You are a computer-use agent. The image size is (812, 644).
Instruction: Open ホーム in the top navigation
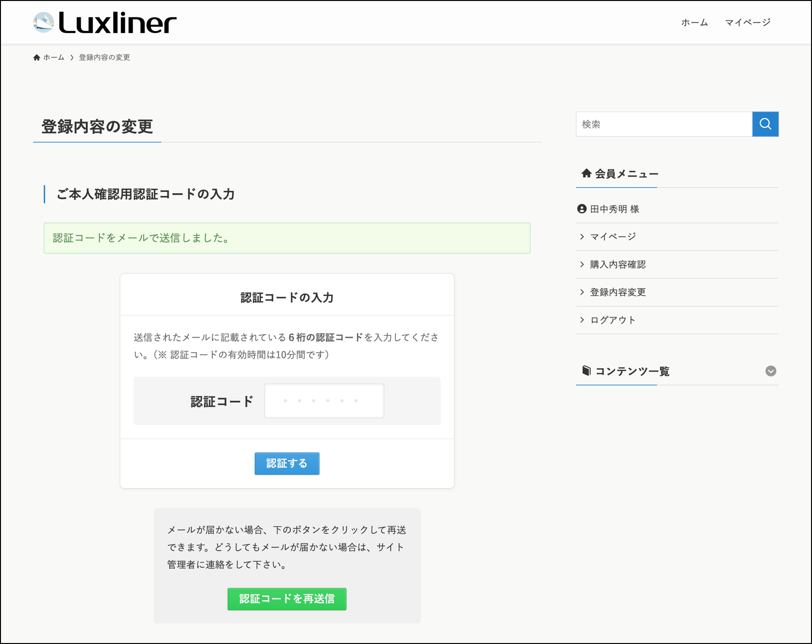(x=694, y=22)
